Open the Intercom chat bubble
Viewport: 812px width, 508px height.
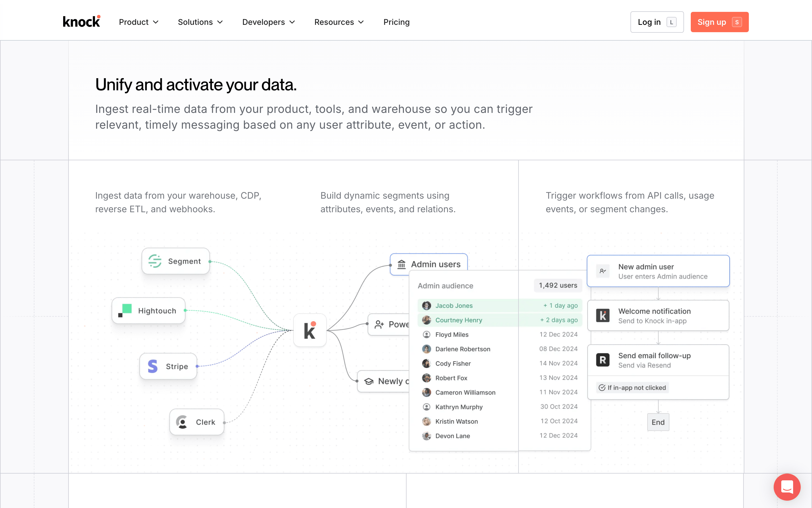coord(787,487)
